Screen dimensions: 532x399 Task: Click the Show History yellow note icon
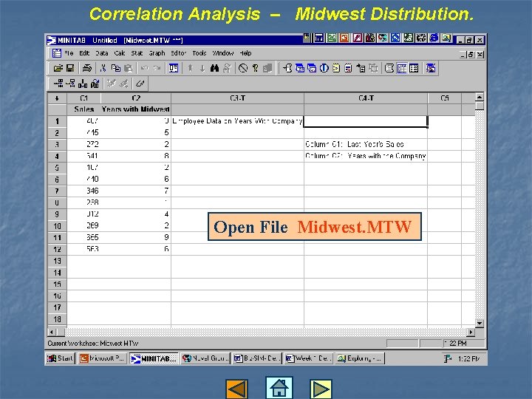(336, 68)
